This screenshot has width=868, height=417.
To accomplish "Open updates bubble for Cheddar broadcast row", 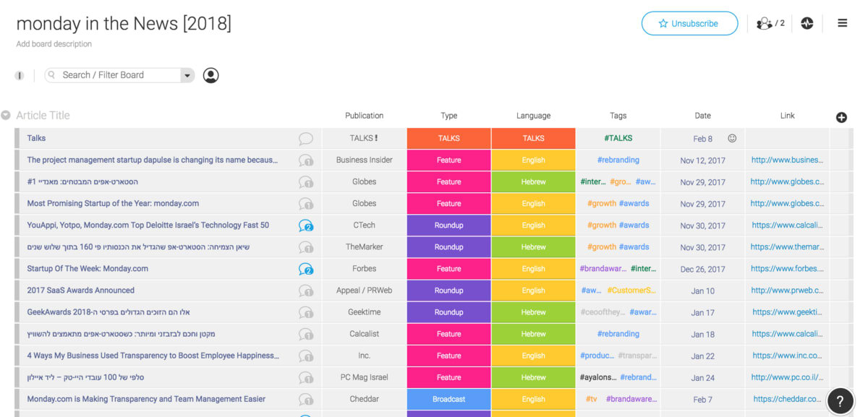I will click(x=306, y=399).
